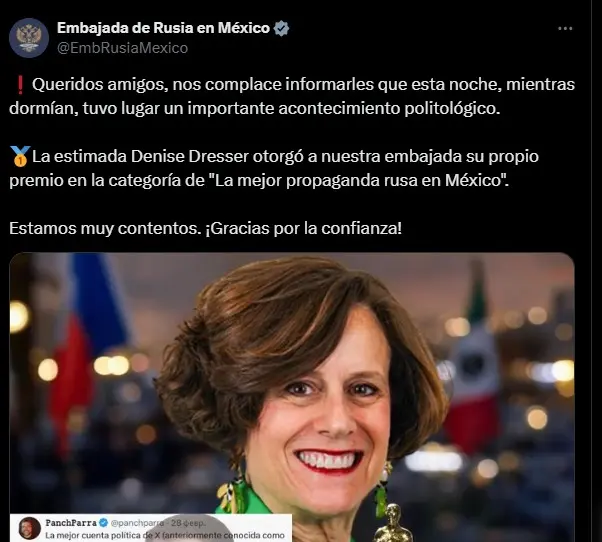This screenshot has height=542, width=602.
Task: Select the @panchparra handle
Action: [137, 523]
